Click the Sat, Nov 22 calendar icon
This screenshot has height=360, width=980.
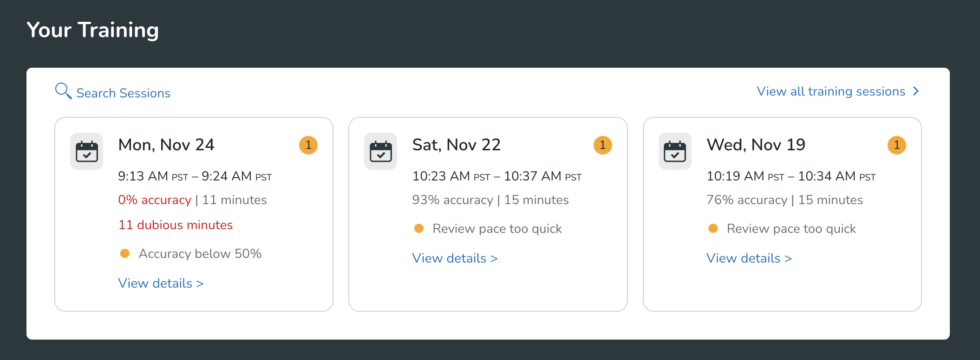pos(380,151)
